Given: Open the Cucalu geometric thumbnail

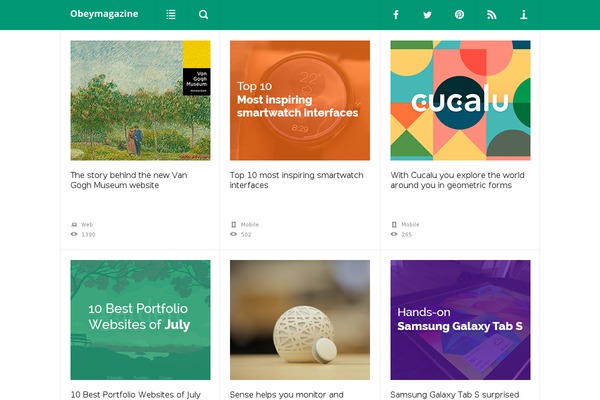Looking at the screenshot, I should (x=460, y=100).
